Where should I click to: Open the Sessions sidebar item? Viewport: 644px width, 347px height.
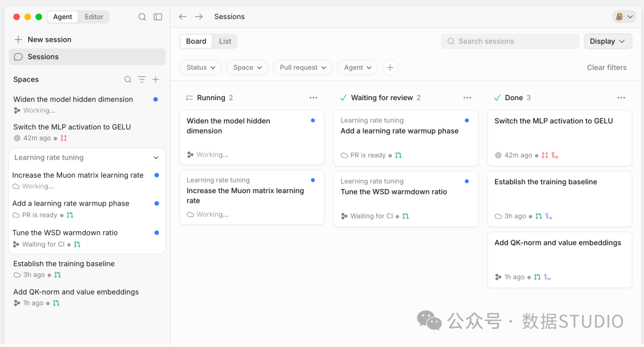click(87, 57)
